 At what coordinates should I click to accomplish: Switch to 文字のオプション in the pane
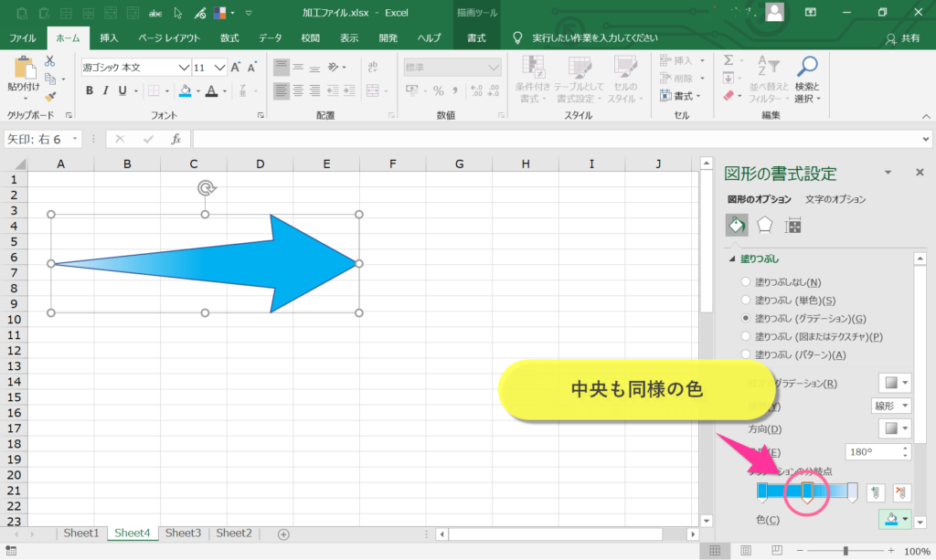coord(836,198)
